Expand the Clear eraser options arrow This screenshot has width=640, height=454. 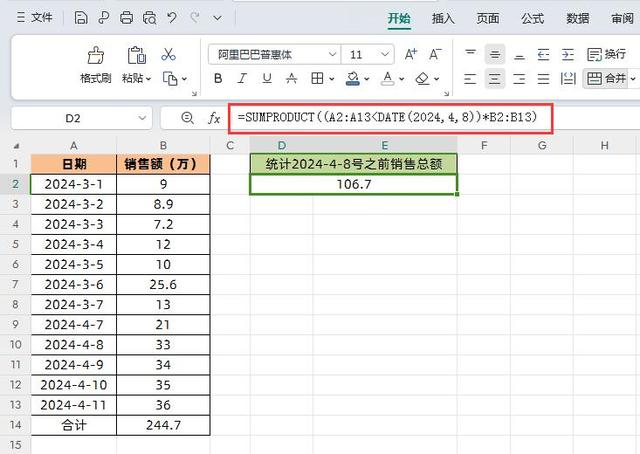point(436,79)
